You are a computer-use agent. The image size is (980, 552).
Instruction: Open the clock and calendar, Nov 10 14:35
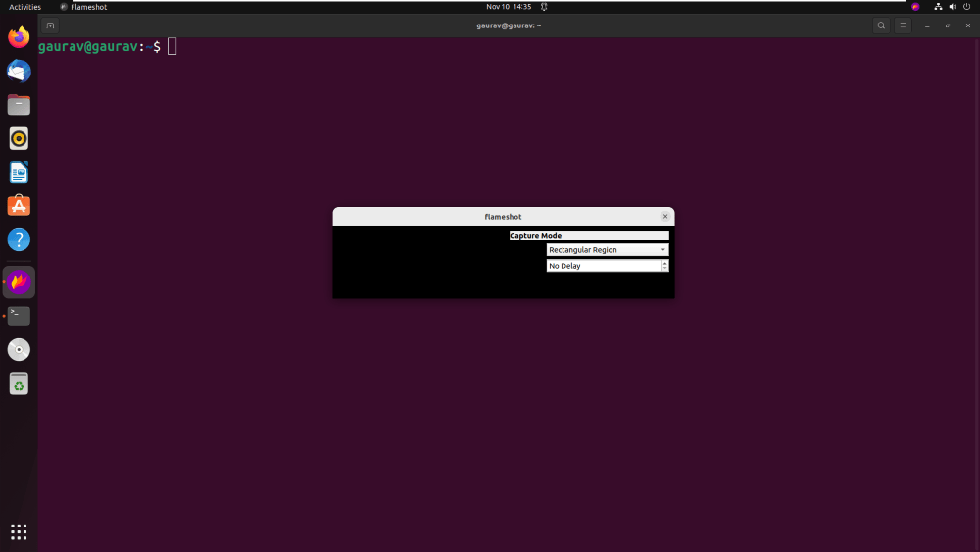(509, 7)
